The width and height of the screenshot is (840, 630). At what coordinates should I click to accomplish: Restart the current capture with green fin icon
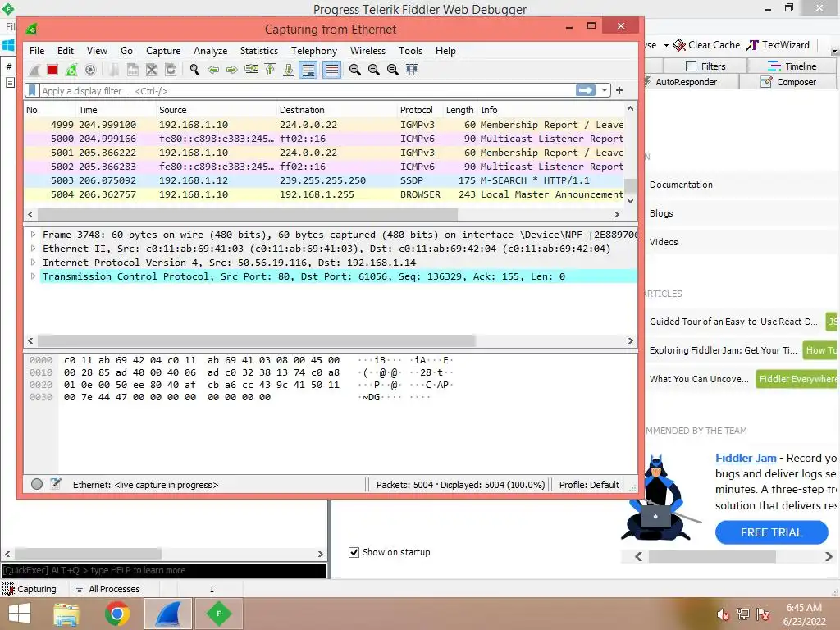pyautogui.click(x=71, y=70)
